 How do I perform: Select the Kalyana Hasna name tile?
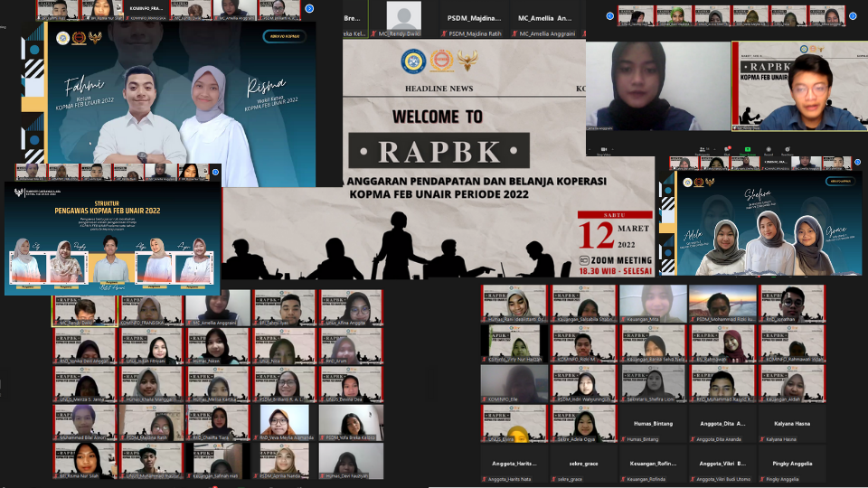(x=792, y=423)
